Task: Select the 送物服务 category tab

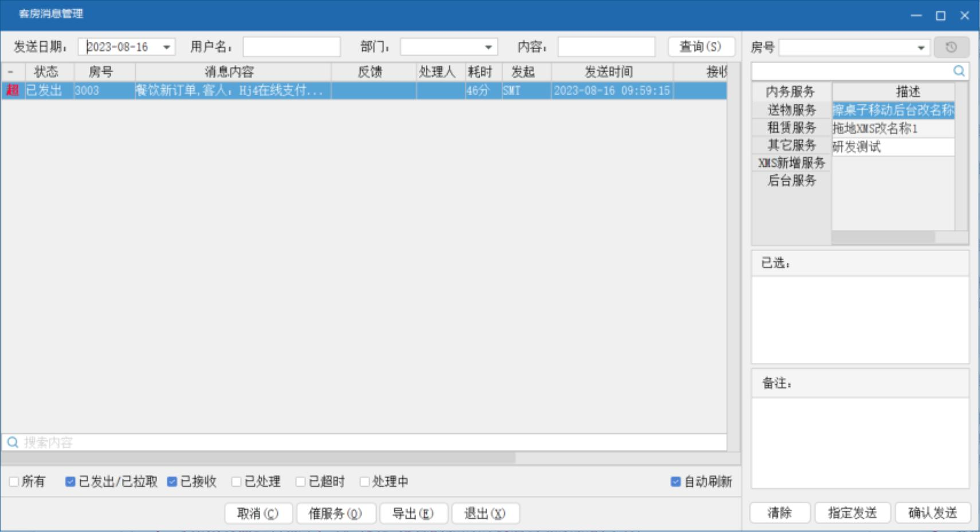Action: 791,109
